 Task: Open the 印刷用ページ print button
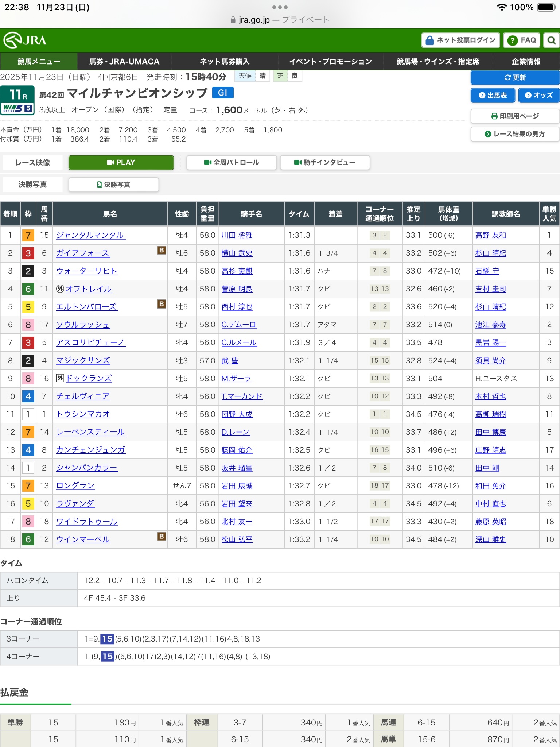[515, 116]
